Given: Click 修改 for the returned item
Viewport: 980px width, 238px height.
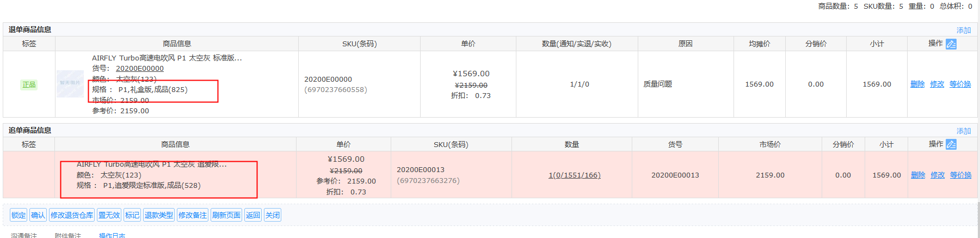Looking at the screenshot, I should click(937, 84).
